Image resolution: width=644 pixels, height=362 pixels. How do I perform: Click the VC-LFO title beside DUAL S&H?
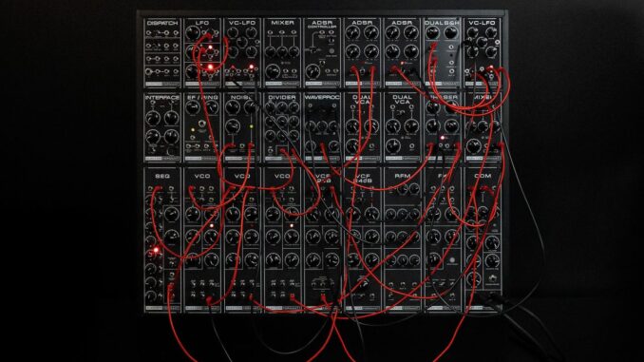pyautogui.click(x=483, y=23)
